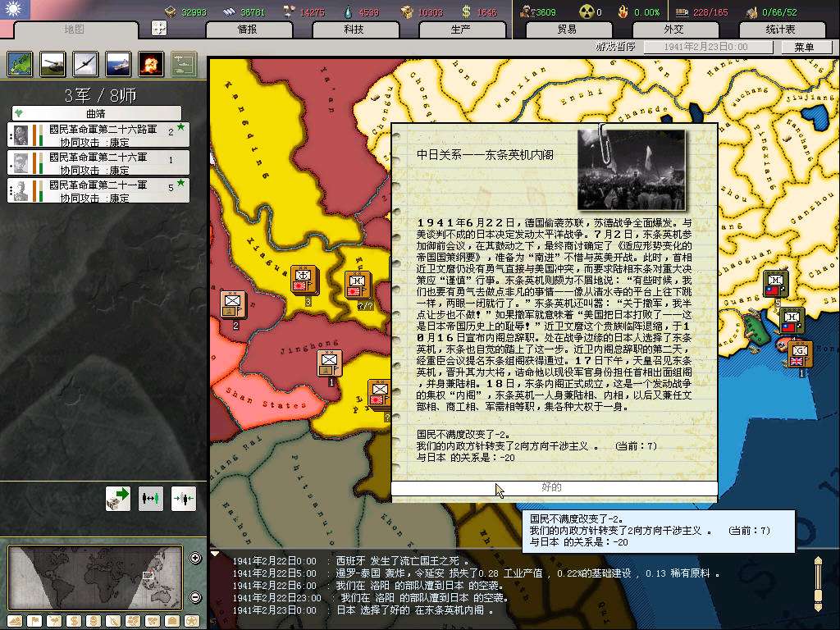Screen dimensions: 840x630
Task: Click the 游戏暂停 paused status text
Action: pyautogui.click(x=615, y=47)
